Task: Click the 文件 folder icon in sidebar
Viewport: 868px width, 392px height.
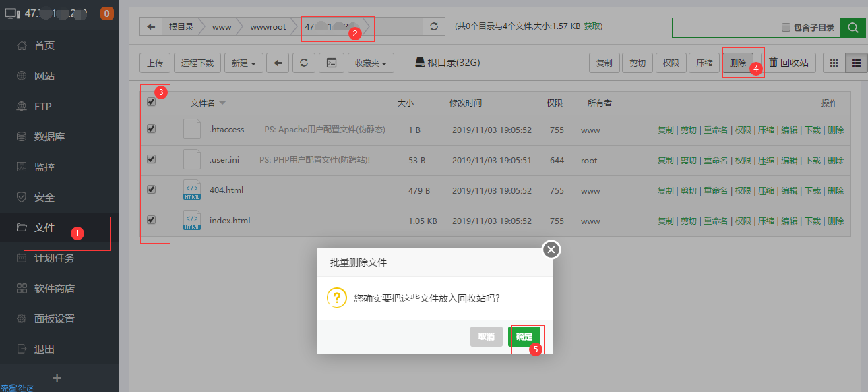Action: (x=22, y=228)
